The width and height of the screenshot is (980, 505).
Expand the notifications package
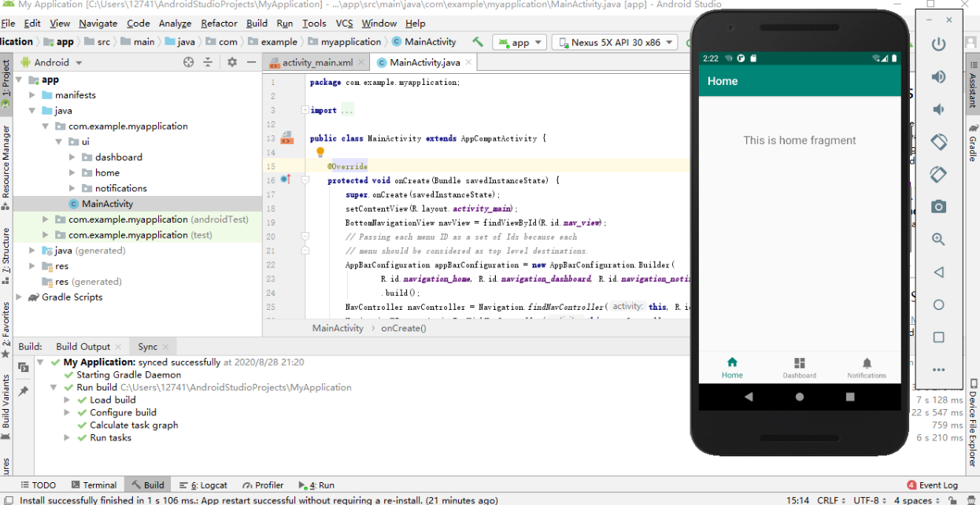coord(72,189)
